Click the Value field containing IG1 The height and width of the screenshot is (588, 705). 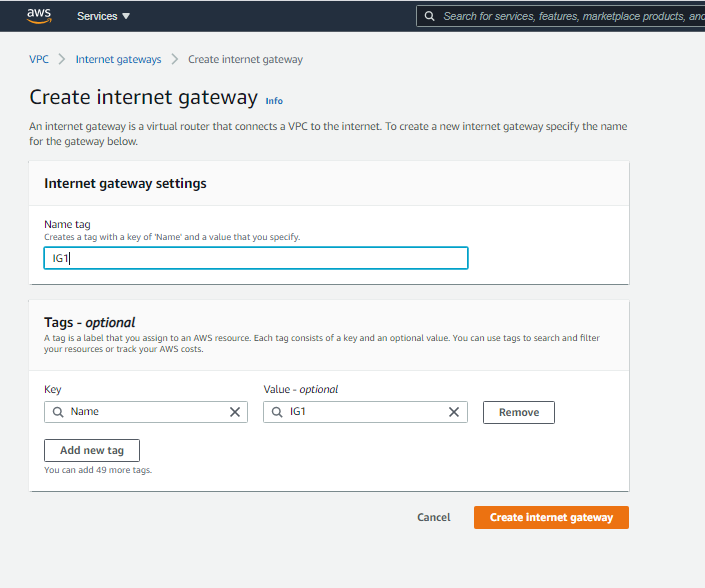coord(365,412)
